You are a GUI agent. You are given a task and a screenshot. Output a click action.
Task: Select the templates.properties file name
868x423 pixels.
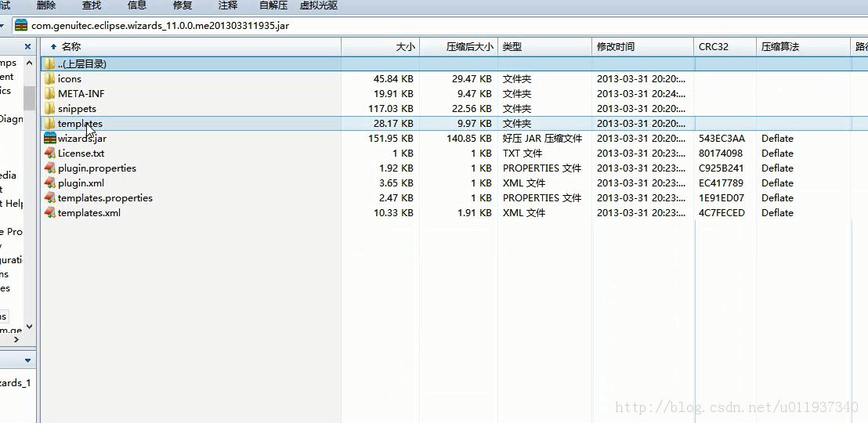pos(105,198)
